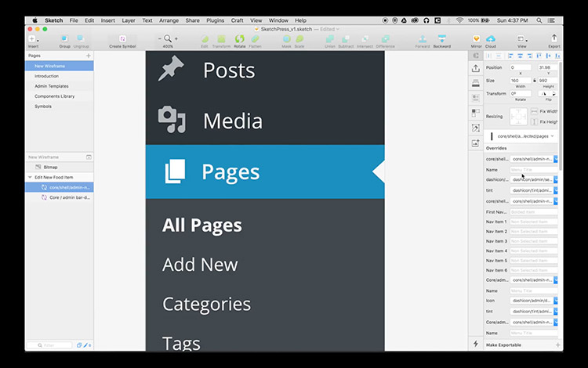Open Spotlight search in the menu bar

(539, 20)
